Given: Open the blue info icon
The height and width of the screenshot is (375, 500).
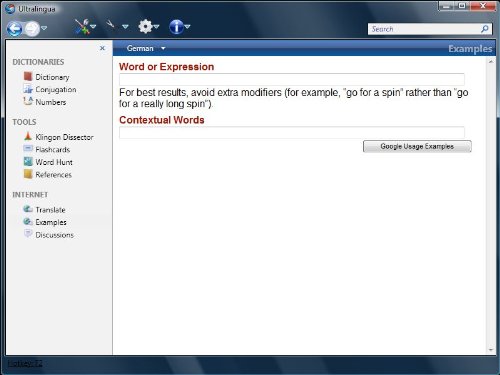Looking at the screenshot, I should [x=176, y=27].
